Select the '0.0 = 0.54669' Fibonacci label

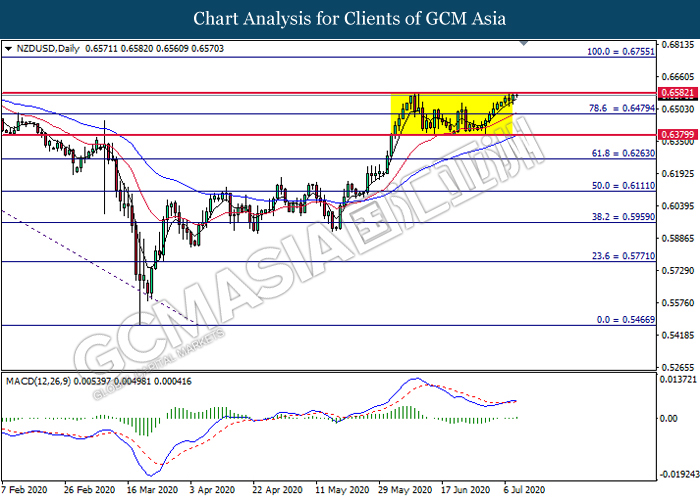coord(626,320)
